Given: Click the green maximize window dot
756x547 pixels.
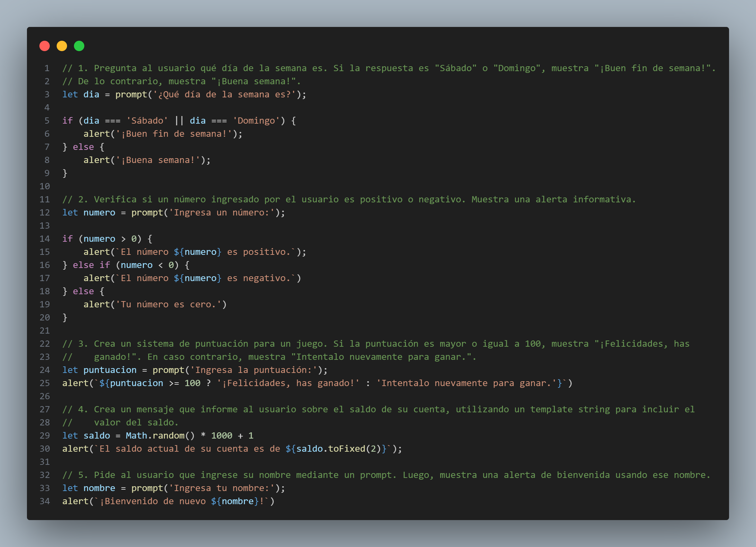Looking at the screenshot, I should coord(79,46).
